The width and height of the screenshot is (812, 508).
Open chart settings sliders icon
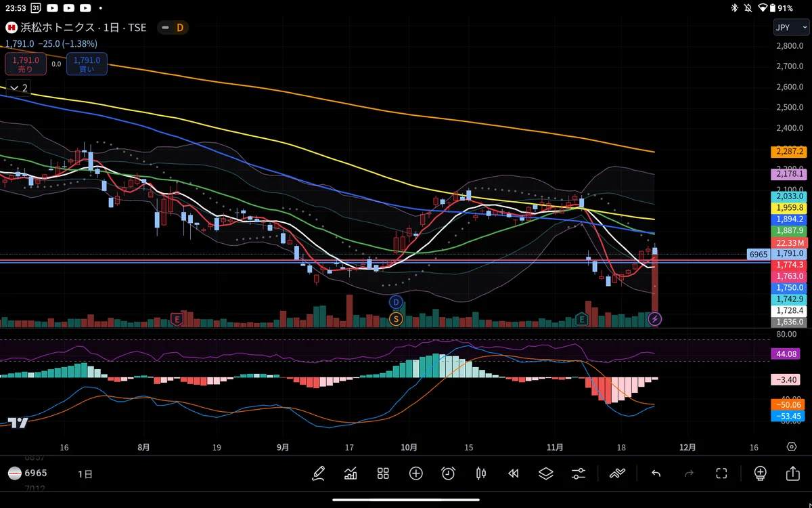coord(579,473)
